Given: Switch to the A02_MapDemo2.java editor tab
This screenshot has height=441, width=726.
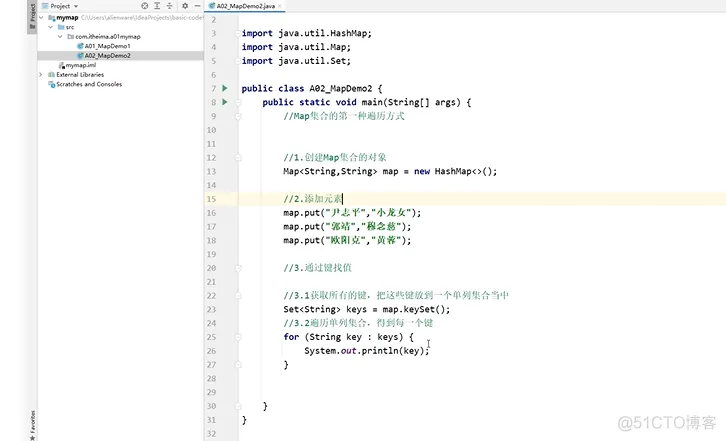Looking at the screenshot, I should [245, 6].
